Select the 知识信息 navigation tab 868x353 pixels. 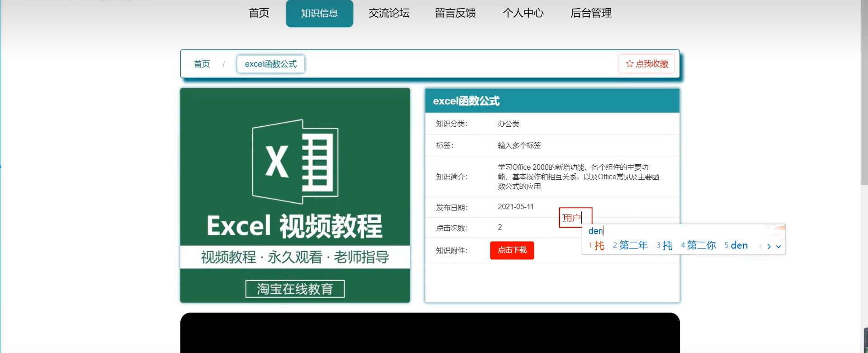pos(320,13)
